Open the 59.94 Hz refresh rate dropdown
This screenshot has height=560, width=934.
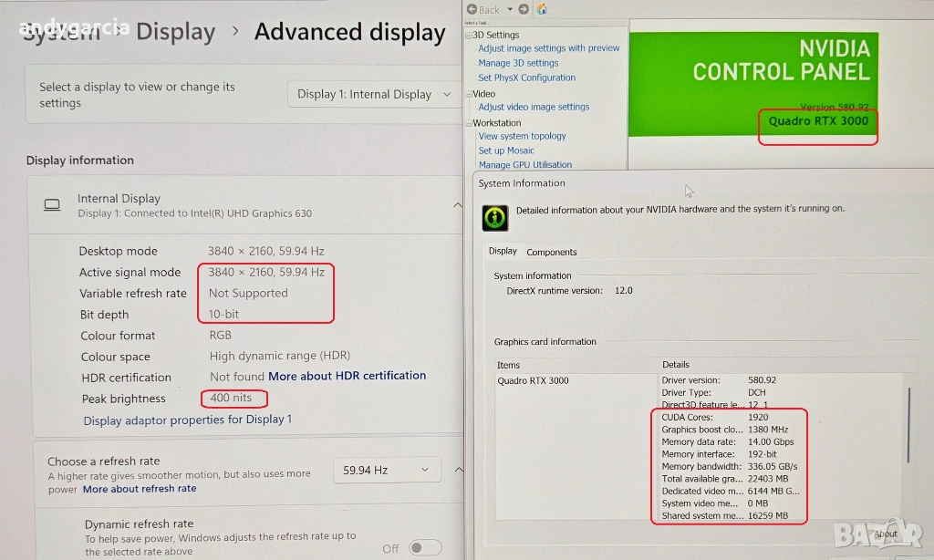click(387, 470)
